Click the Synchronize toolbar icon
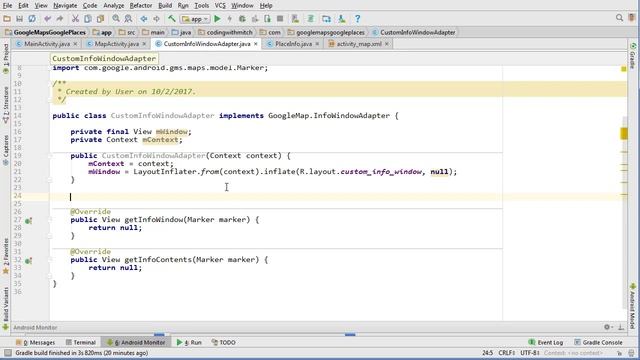The width and height of the screenshot is (640, 360). 32,19
